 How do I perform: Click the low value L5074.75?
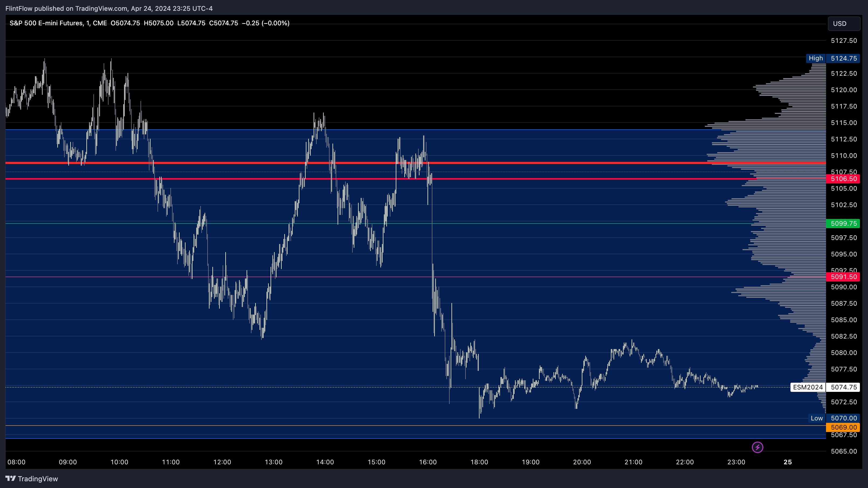(x=191, y=23)
